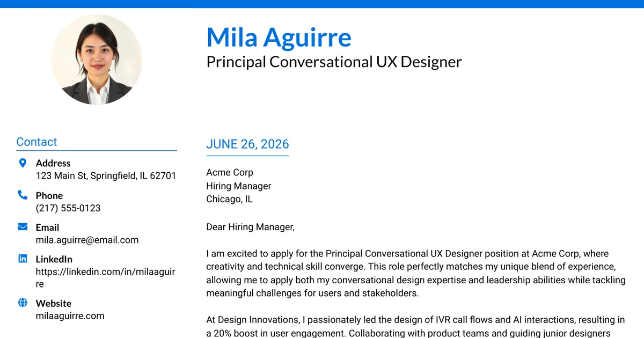
Task: Click the phone number (217) 555-0123
Action: pyautogui.click(x=68, y=208)
